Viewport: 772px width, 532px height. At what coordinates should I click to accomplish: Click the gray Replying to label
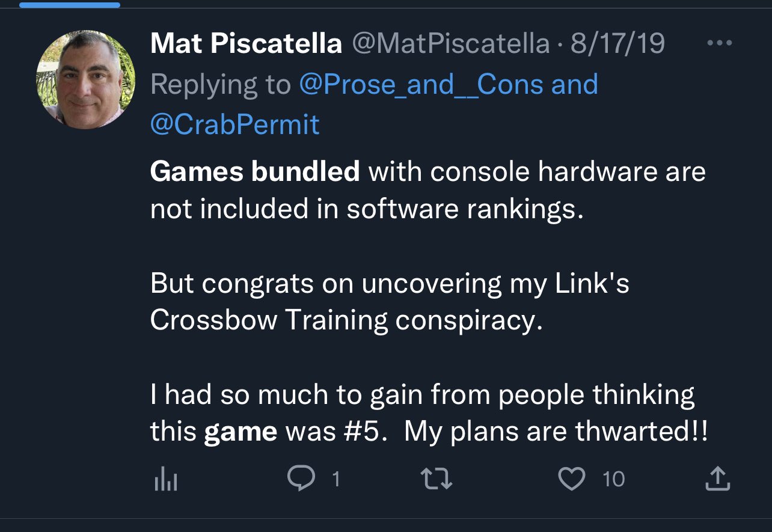(x=221, y=85)
